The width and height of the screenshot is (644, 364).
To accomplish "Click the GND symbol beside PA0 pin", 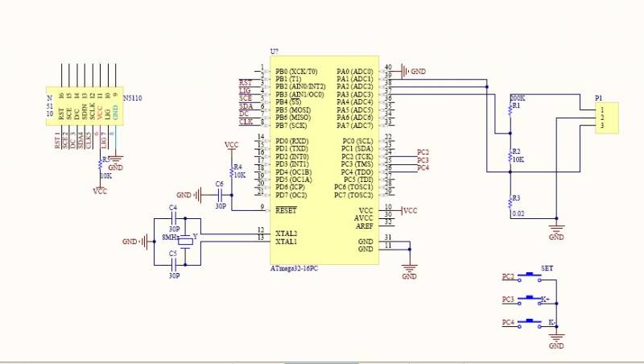I will (404, 71).
